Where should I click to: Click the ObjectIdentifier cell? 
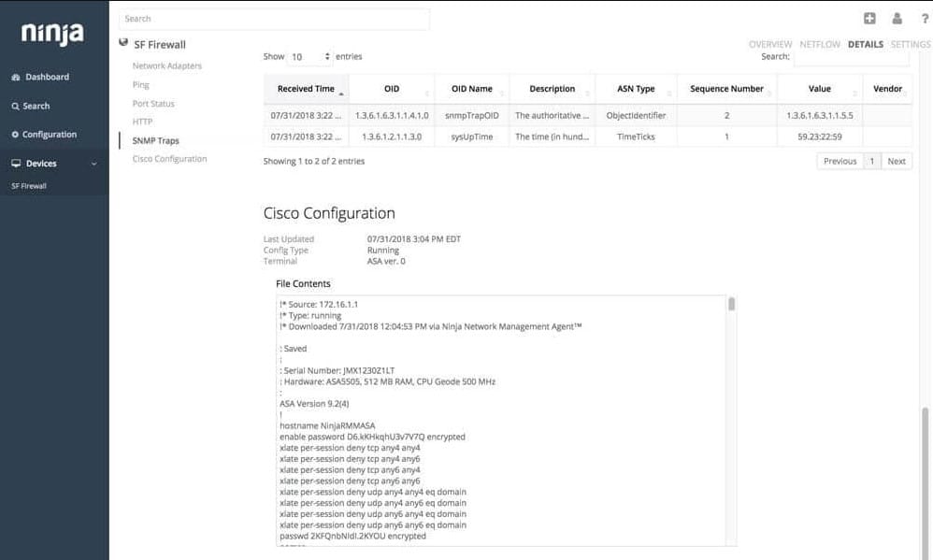click(x=636, y=115)
